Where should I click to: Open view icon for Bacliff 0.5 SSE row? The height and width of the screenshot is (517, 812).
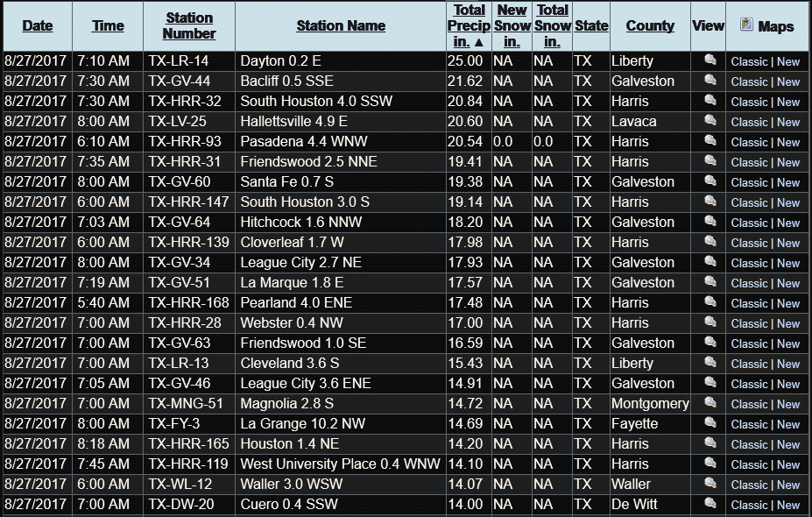pyautogui.click(x=710, y=81)
